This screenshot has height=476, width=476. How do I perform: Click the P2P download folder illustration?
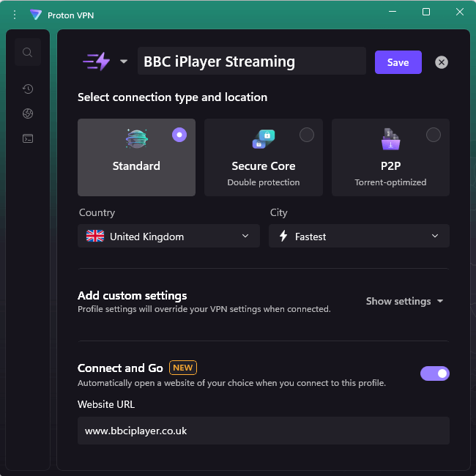[x=391, y=139]
